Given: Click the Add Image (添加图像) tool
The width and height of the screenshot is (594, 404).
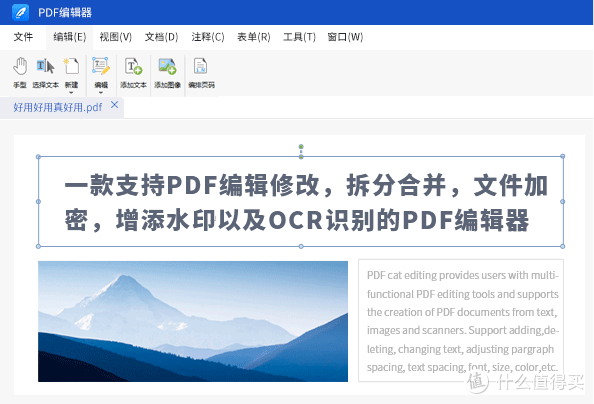Looking at the screenshot, I should [x=167, y=73].
